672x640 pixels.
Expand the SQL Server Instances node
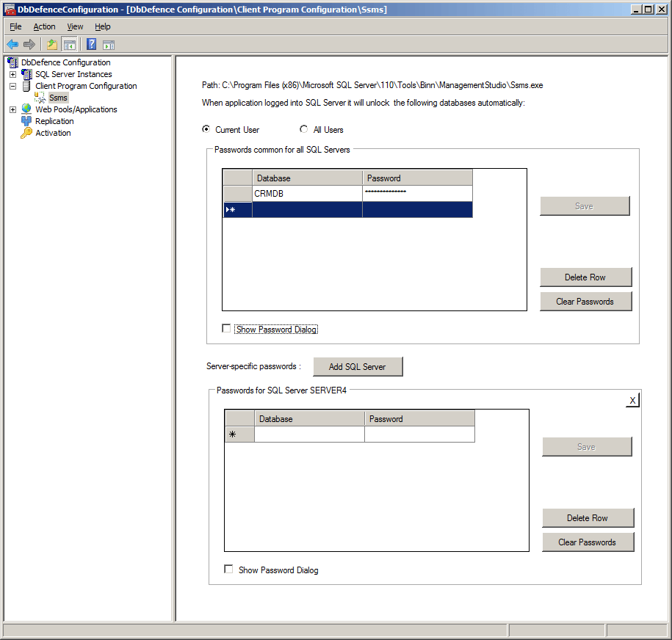coord(12,73)
